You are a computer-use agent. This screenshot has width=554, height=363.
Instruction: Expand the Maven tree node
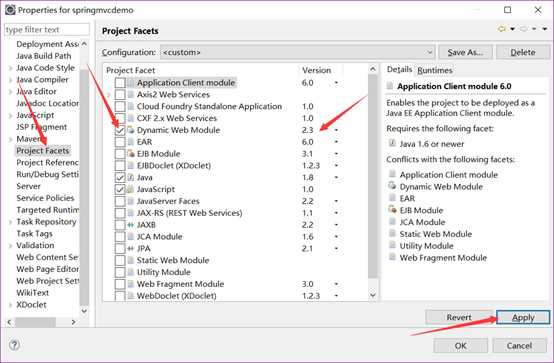pyautogui.click(x=11, y=139)
